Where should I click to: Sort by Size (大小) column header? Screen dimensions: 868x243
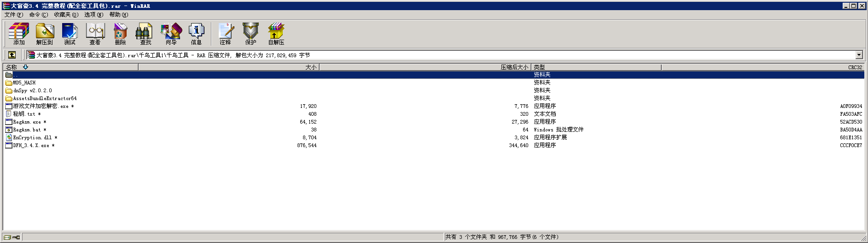tap(229, 67)
